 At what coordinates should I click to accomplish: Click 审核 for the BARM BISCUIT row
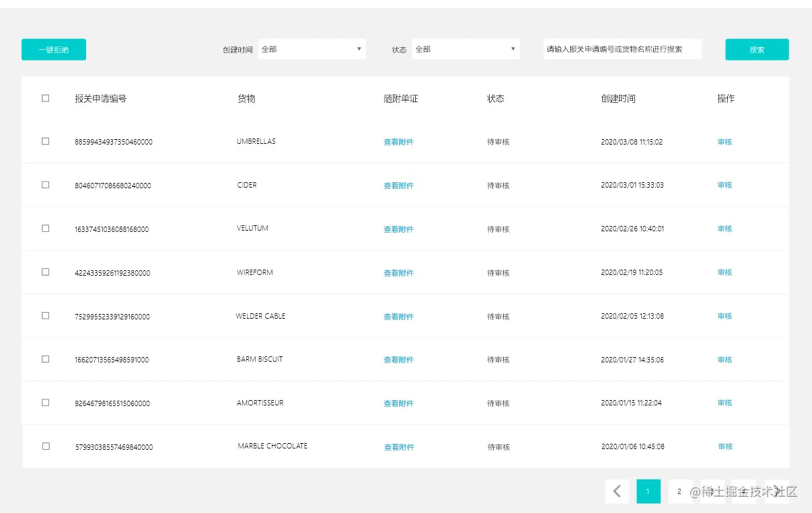(724, 359)
